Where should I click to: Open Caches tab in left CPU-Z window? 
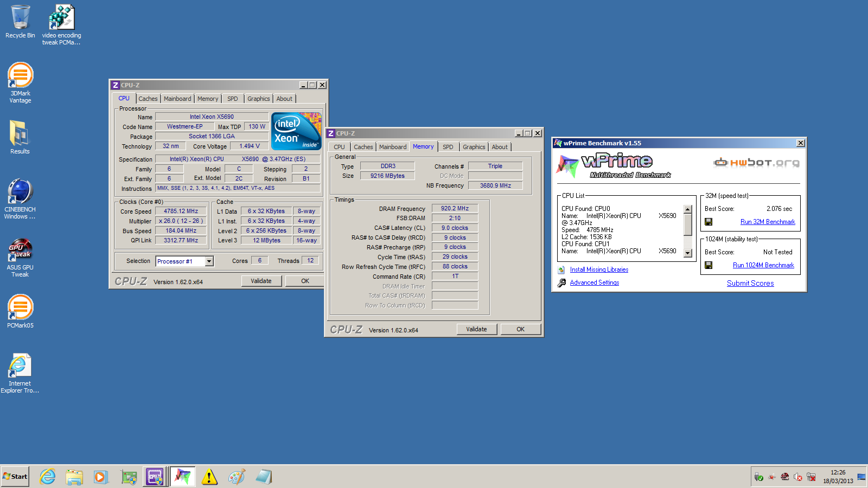click(x=148, y=99)
